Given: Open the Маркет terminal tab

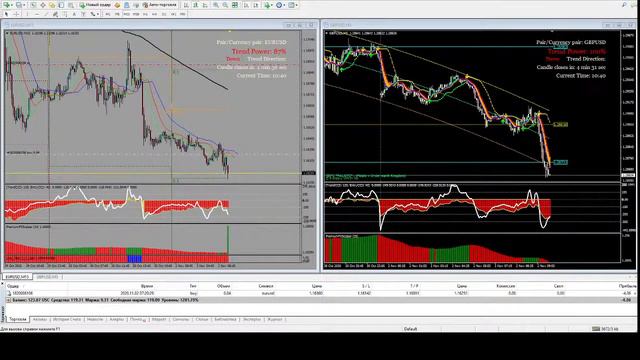Looking at the screenshot, I should pyautogui.click(x=159, y=319).
